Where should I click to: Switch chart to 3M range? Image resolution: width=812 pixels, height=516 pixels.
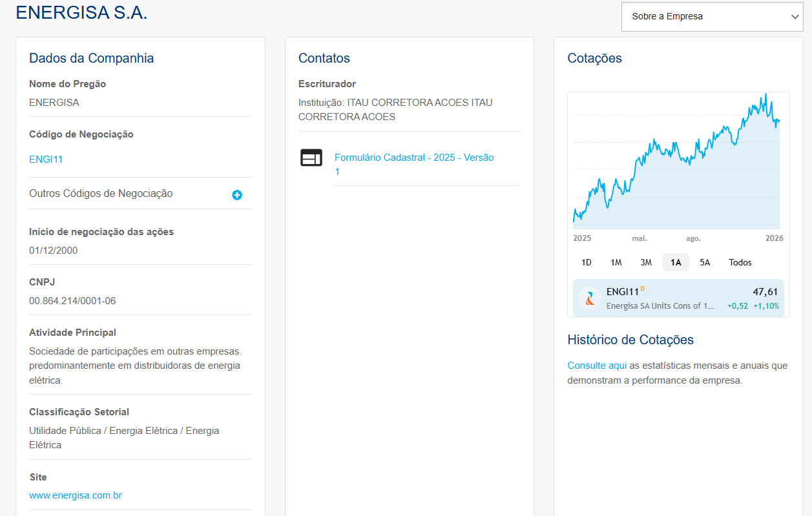point(646,262)
